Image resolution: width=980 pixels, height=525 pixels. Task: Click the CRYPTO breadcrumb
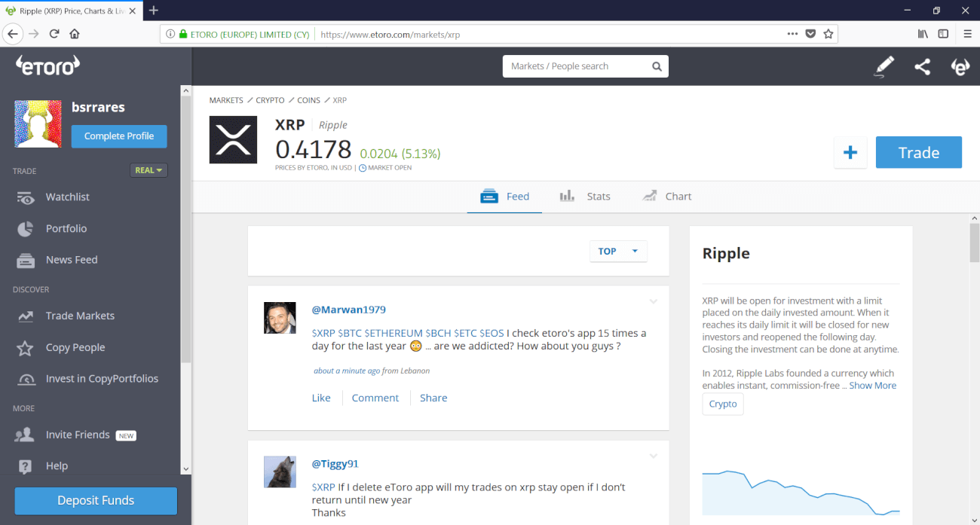click(x=270, y=100)
